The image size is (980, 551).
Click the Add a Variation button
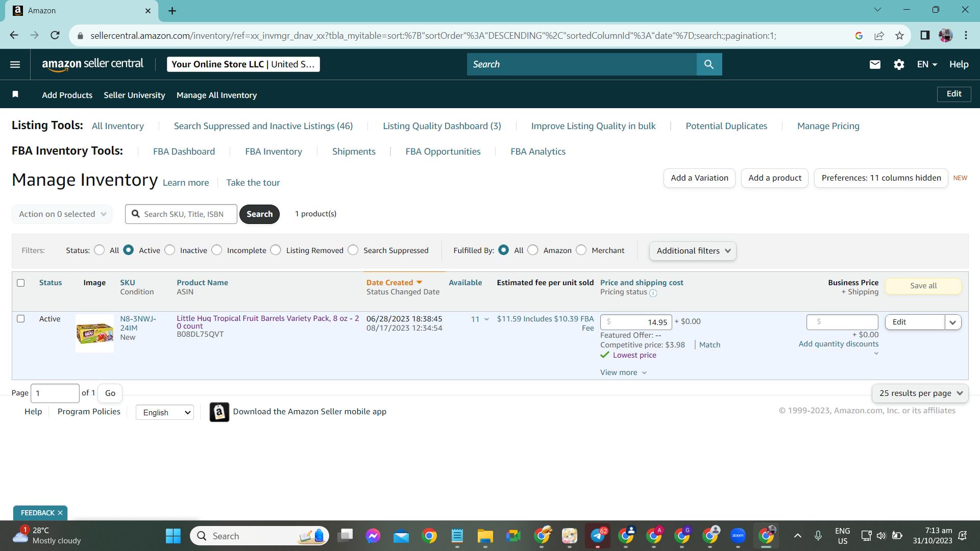click(x=699, y=178)
